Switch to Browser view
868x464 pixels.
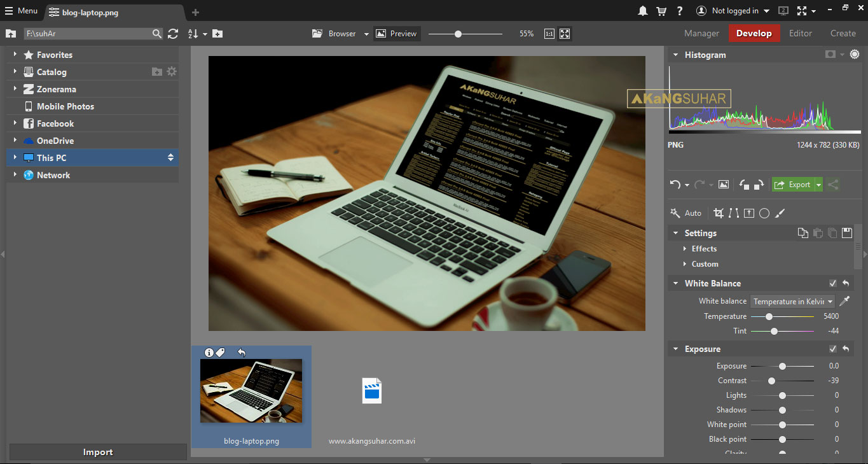click(334, 34)
